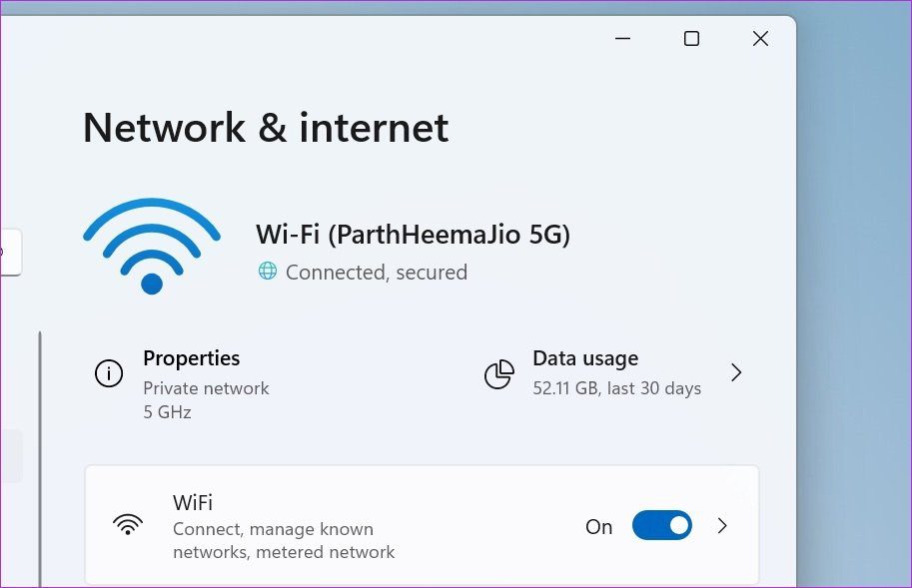Select the Private network 5 GHz text
The width and height of the screenshot is (912, 588).
pyautogui.click(x=206, y=400)
